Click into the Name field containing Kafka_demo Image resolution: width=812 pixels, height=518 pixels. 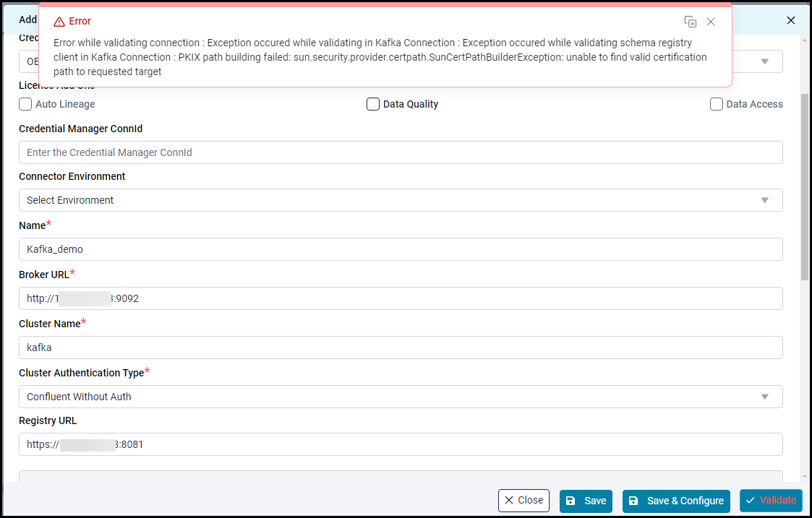click(x=401, y=249)
